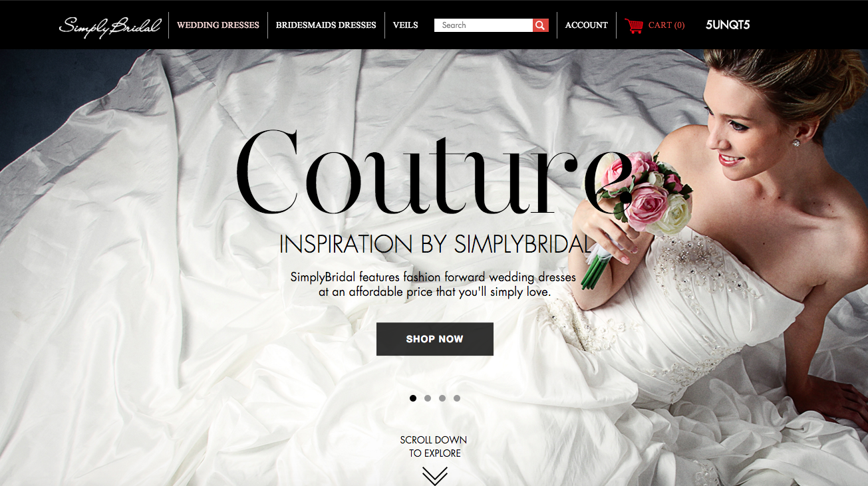The height and width of the screenshot is (486, 868).
Task: Click the Shop Now button
Action: coord(435,339)
